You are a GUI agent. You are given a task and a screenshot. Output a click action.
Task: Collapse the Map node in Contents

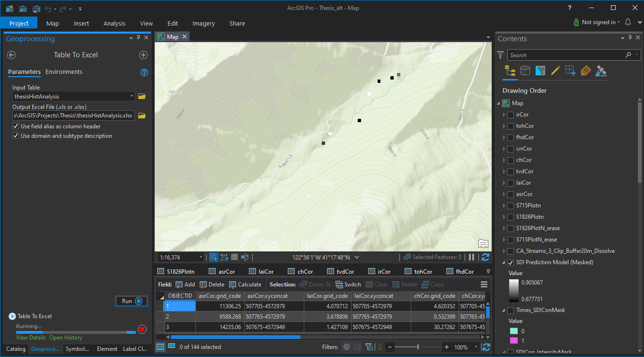498,103
